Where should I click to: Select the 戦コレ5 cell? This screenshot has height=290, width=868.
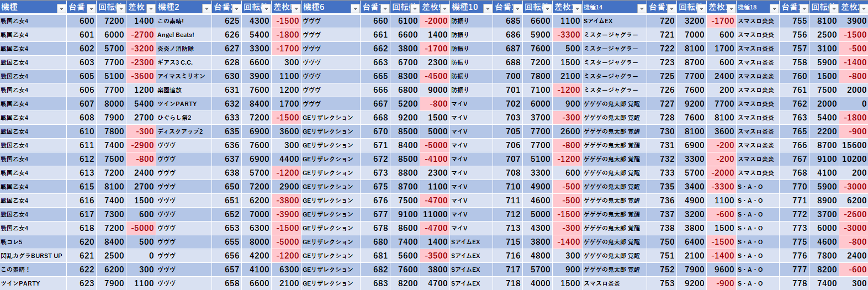point(33,242)
